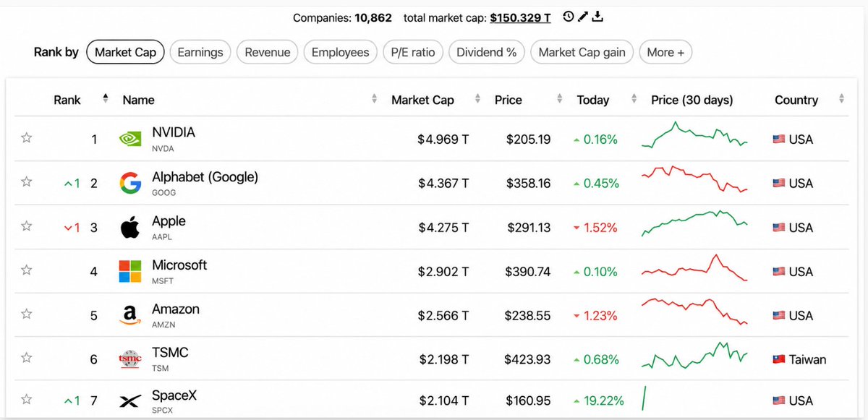This screenshot has height=420, width=868.
Task: Sort by Today column arrows
Action: click(x=634, y=99)
